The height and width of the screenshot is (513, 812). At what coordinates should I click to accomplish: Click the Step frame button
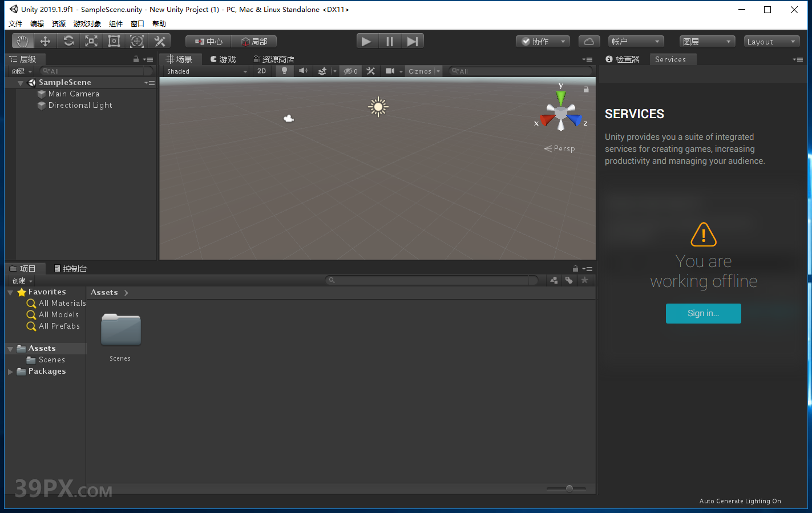coord(413,41)
